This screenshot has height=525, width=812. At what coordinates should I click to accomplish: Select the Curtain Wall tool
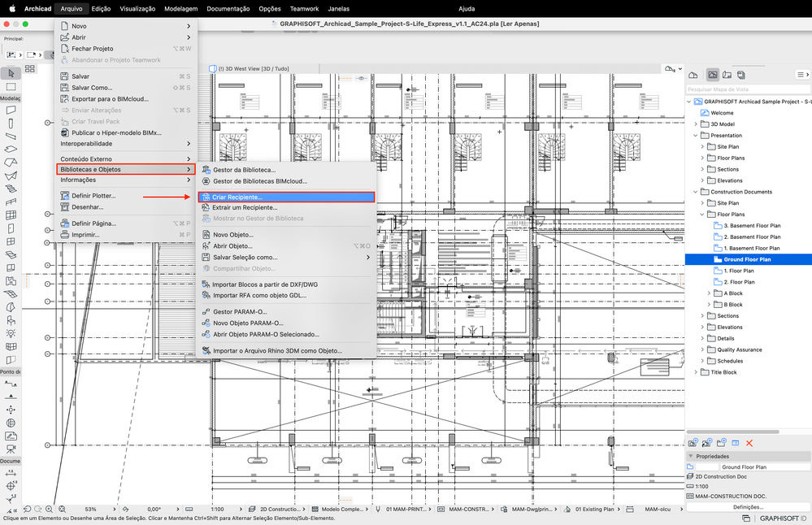(11, 215)
